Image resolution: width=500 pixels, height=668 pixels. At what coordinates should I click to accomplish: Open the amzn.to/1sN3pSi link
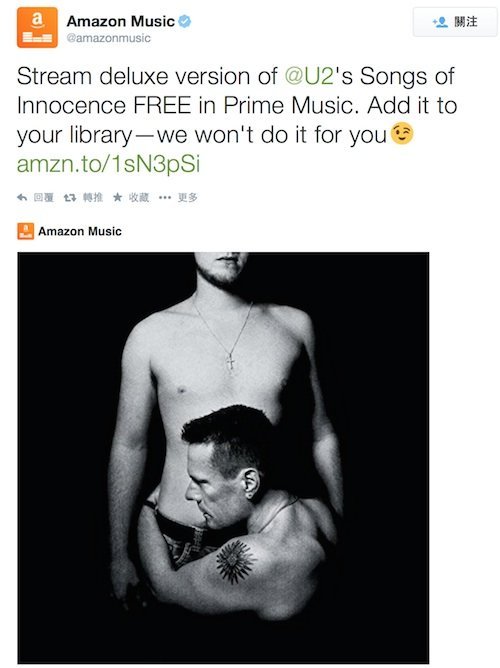pyautogui.click(x=108, y=164)
